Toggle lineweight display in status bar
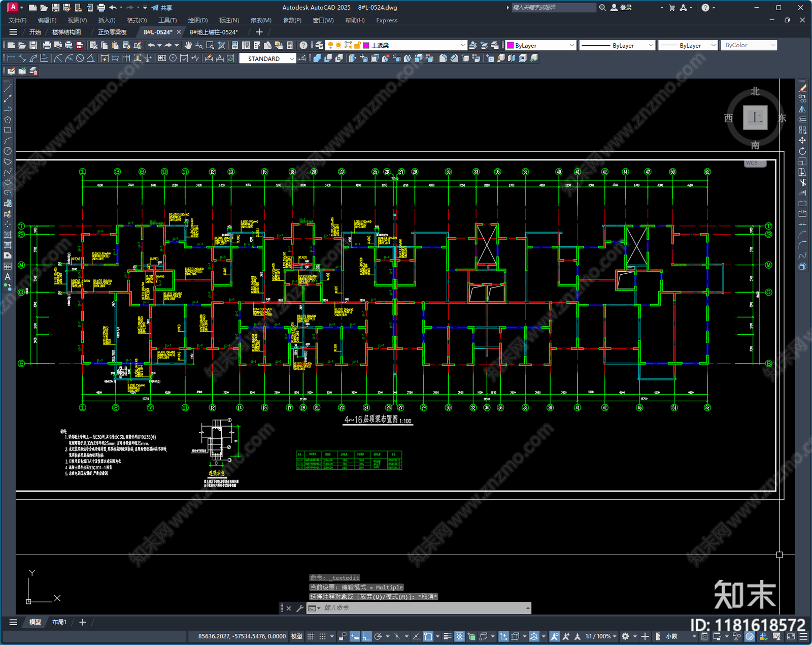 [x=447, y=636]
